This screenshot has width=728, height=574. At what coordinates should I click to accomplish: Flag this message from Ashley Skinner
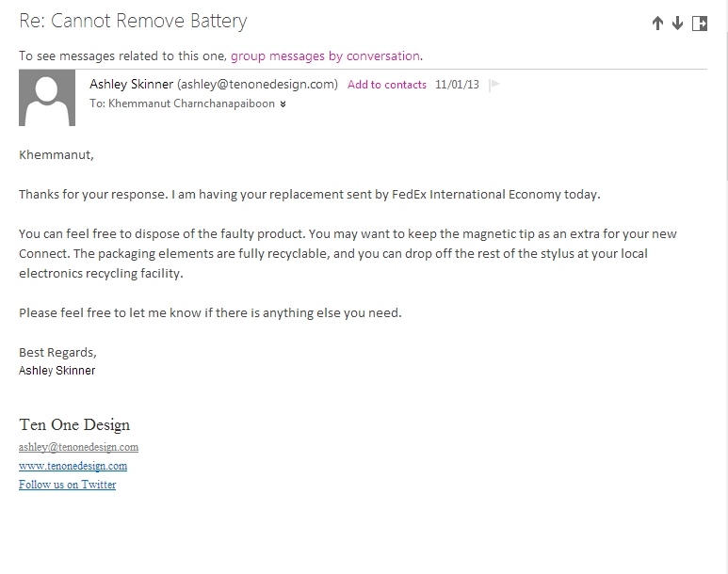(494, 85)
